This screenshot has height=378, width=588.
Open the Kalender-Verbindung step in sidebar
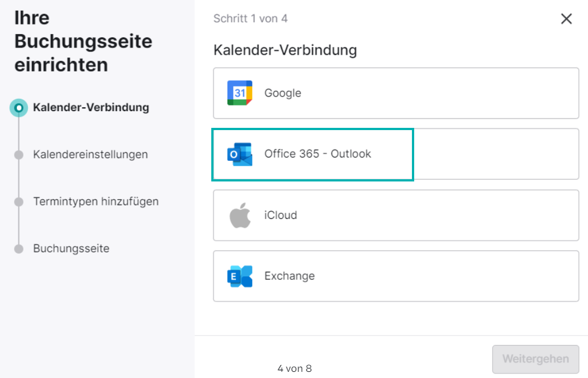point(91,108)
